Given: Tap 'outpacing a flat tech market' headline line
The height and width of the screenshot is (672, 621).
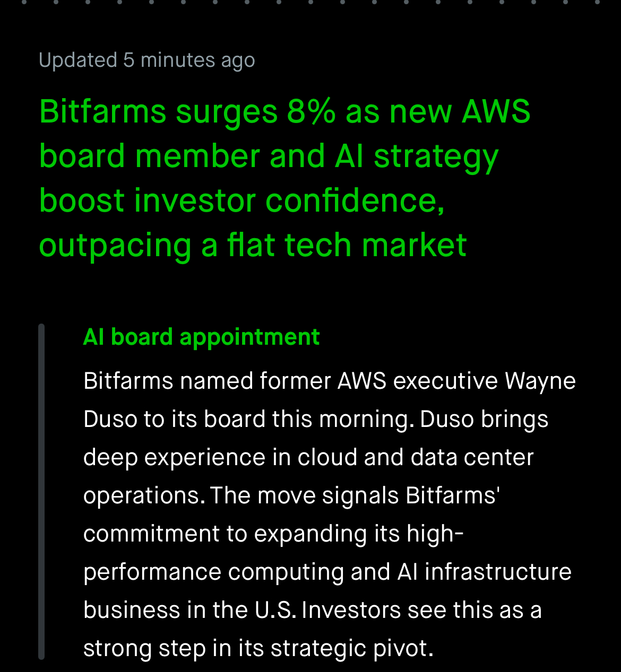Looking at the screenshot, I should (x=253, y=246).
